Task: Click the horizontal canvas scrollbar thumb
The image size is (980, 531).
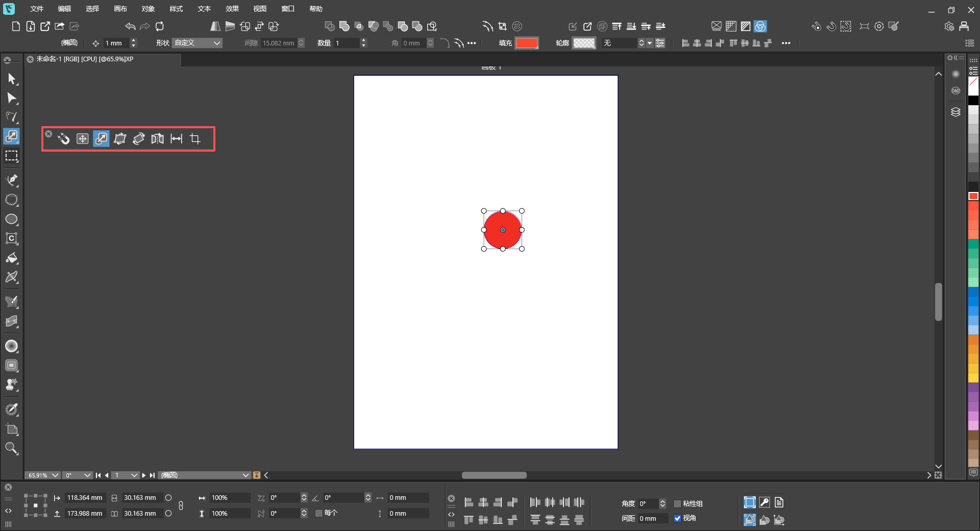Action: tap(494, 475)
